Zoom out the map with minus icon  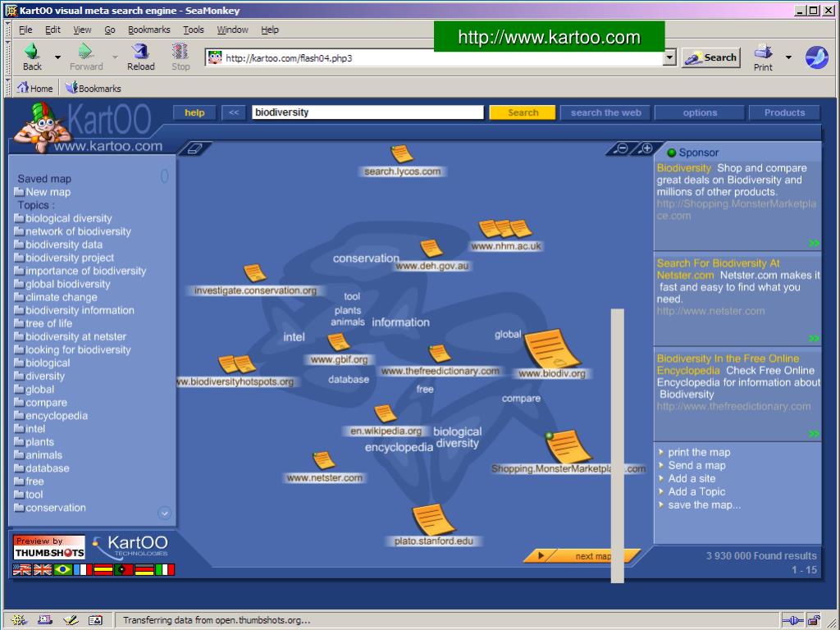pyautogui.click(x=622, y=148)
